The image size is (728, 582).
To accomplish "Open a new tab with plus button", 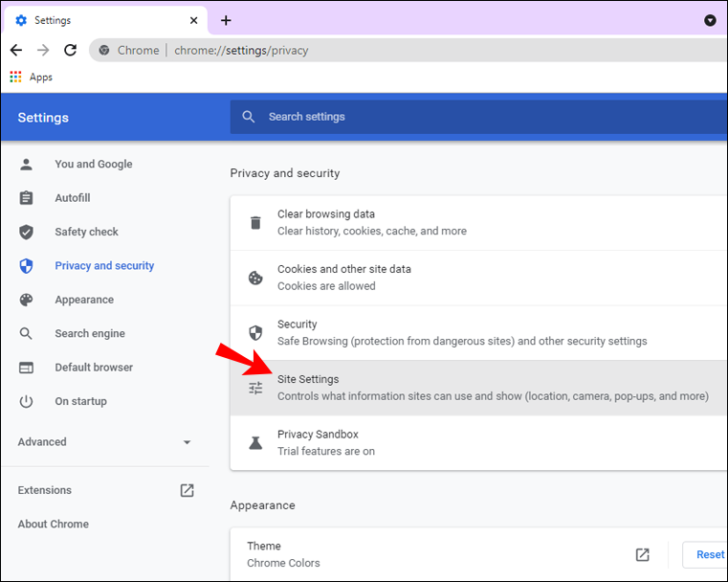I will click(226, 20).
